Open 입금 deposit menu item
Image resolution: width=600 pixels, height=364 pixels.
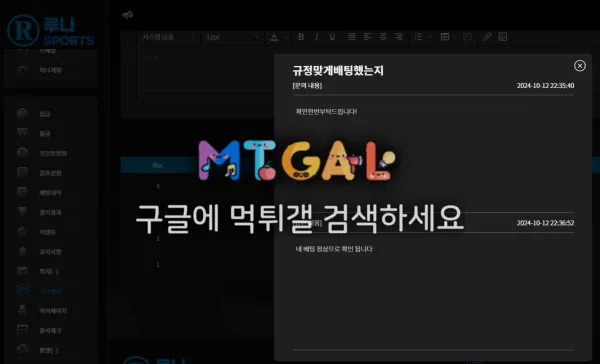click(45, 114)
